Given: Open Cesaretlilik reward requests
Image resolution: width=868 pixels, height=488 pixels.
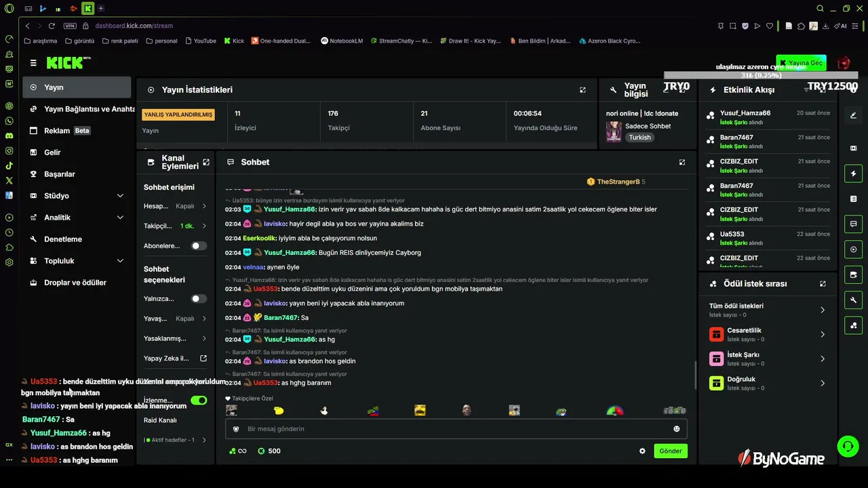Looking at the screenshot, I should 767,334.
